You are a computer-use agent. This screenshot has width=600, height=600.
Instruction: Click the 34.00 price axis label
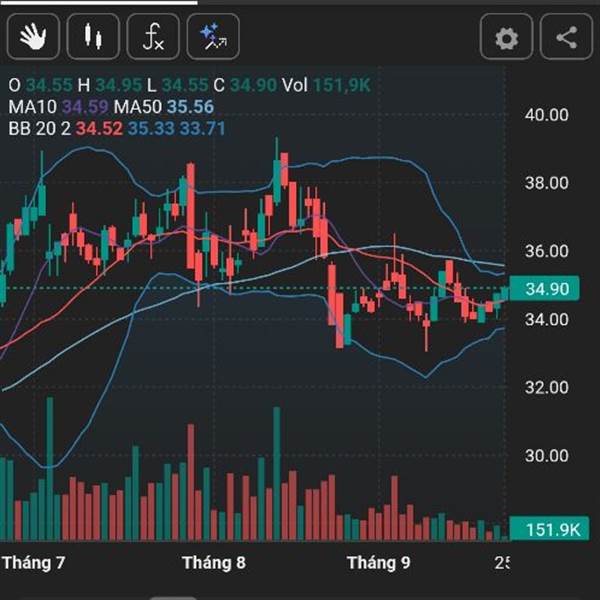click(x=546, y=319)
